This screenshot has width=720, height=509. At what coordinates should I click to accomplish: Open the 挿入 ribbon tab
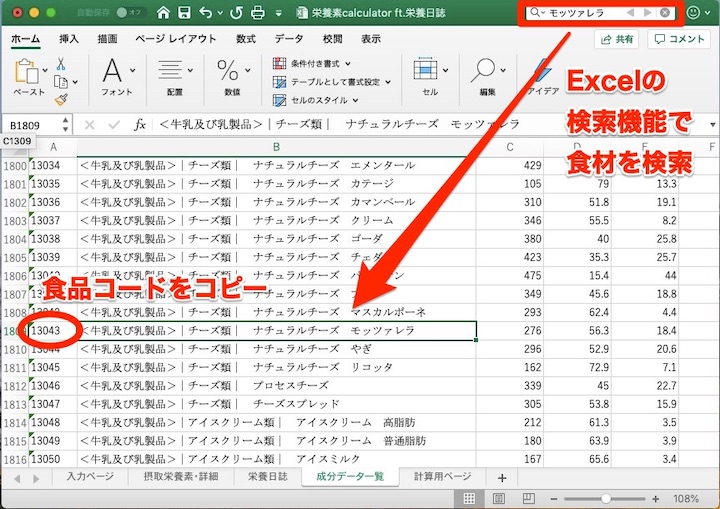69,39
